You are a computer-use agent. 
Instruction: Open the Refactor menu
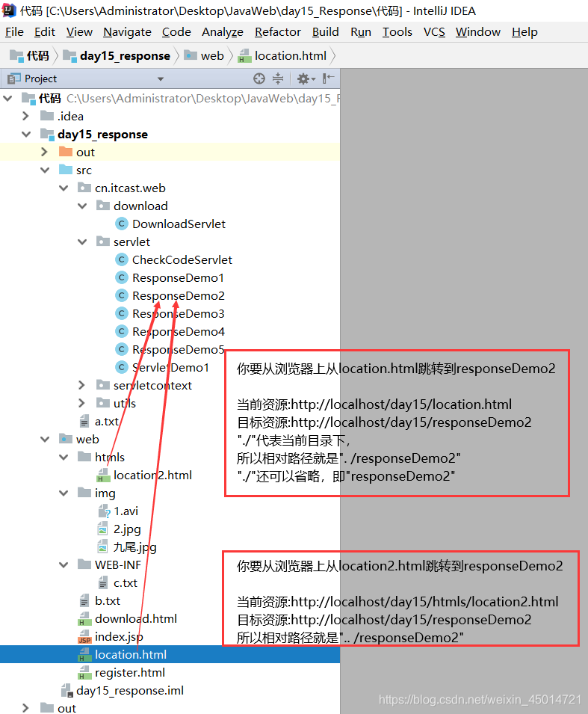tap(278, 32)
